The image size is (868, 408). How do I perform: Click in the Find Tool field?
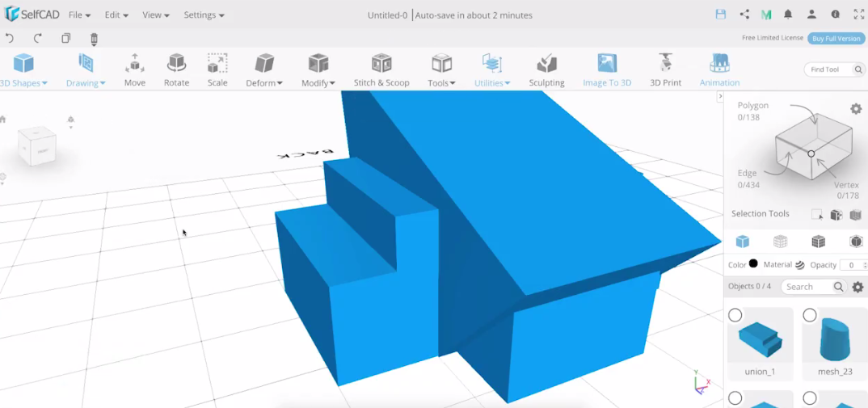click(827, 69)
